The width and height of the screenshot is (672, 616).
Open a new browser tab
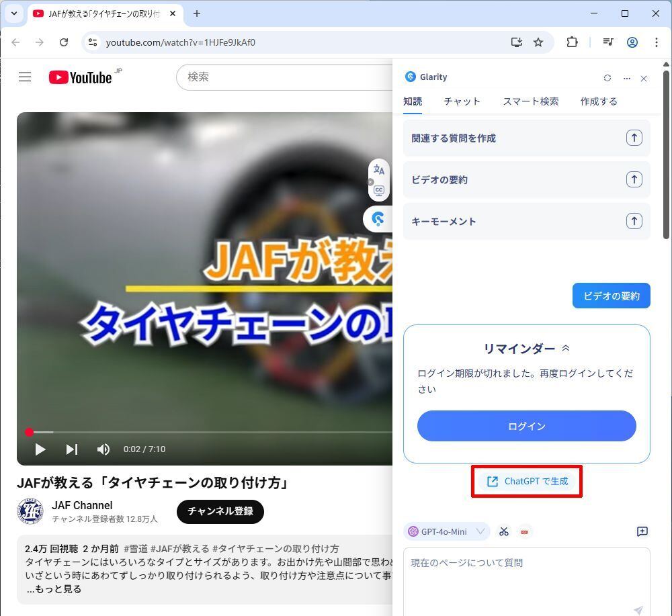click(197, 13)
